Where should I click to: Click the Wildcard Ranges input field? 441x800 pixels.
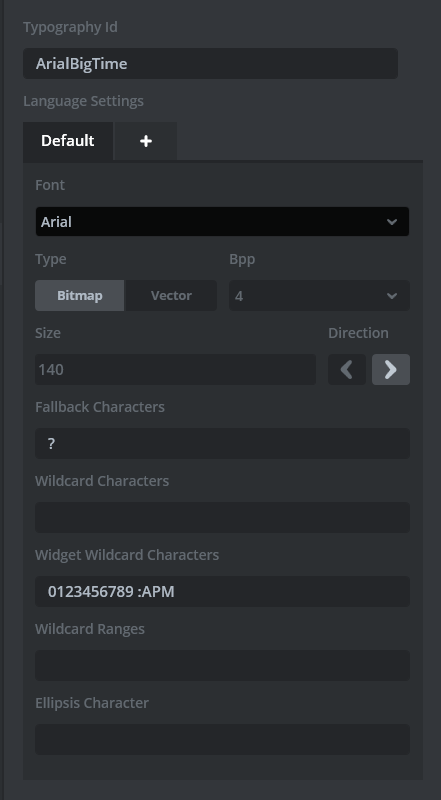tap(223, 665)
